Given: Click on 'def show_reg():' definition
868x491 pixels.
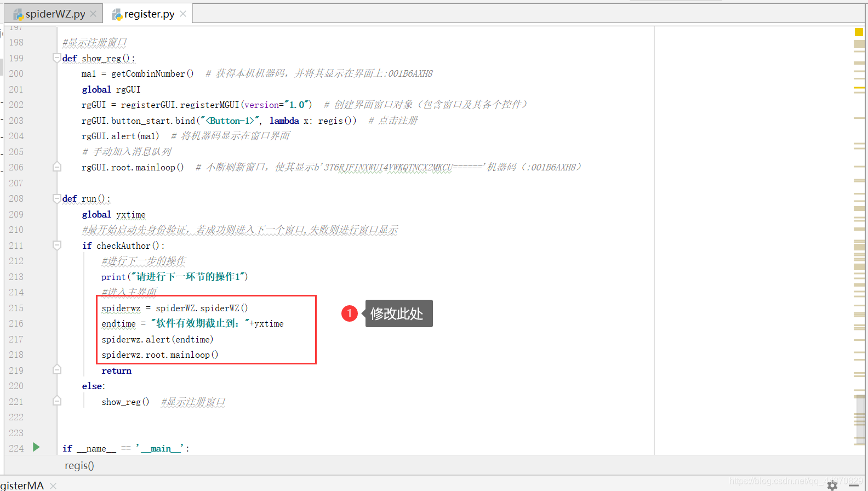Looking at the screenshot, I should [x=99, y=58].
